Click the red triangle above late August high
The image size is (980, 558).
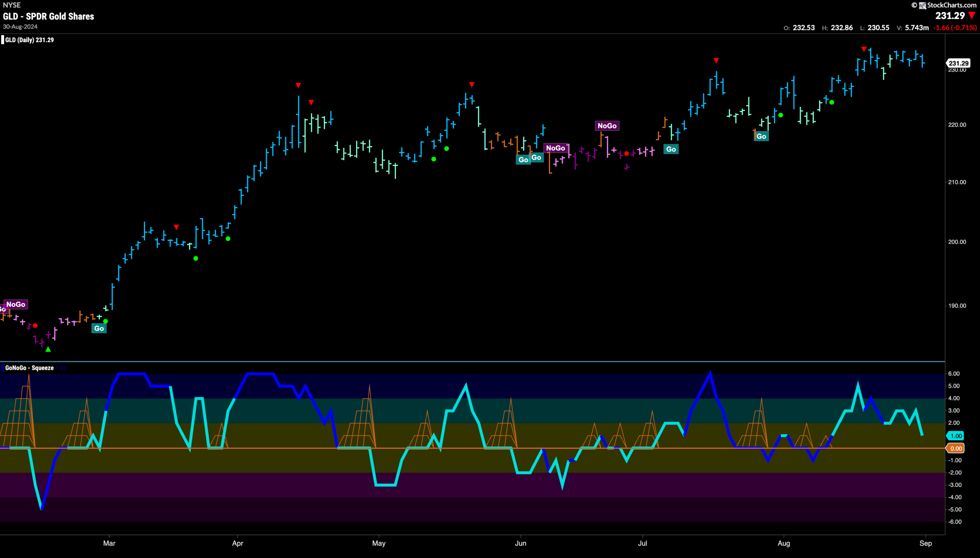pos(864,49)
